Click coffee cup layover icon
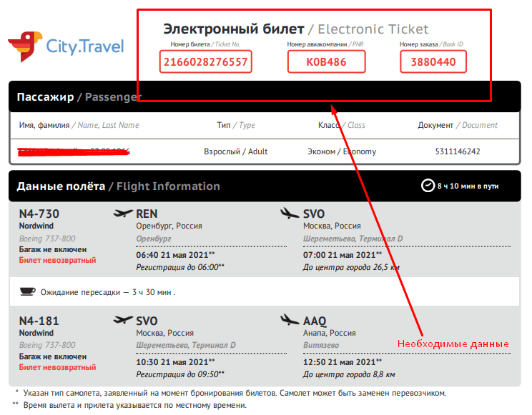The image size is (532, 415). click(x=27, y=291)
